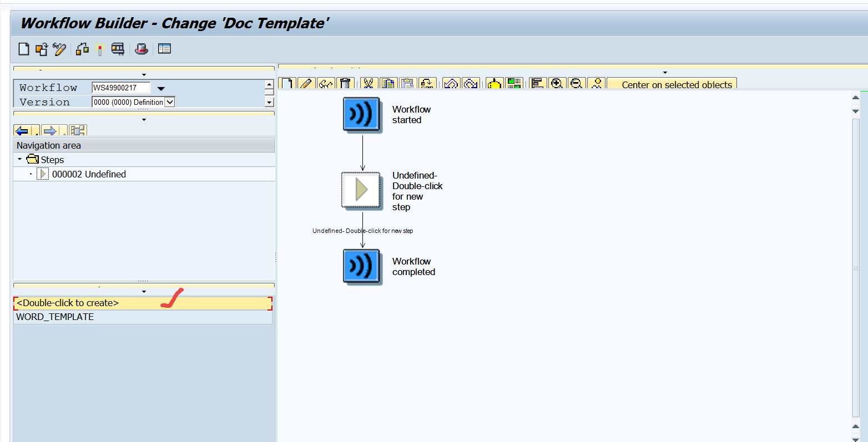The height and width of the screenshot is (442, 868).
Task: Open the Version 0000 Definition dropdown
Action: [170, 102]
